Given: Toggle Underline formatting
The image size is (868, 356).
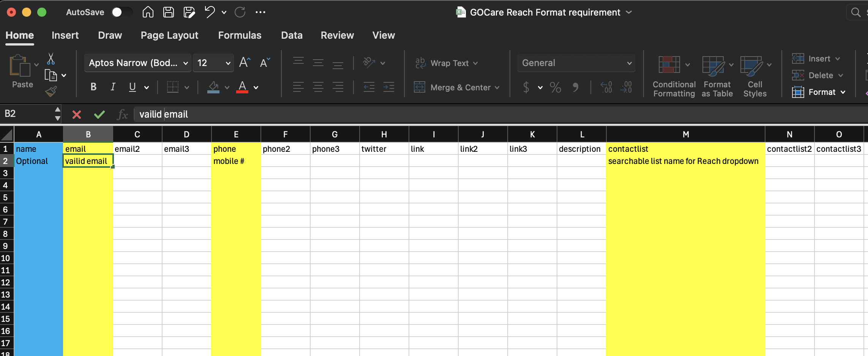Looking at the screenshot, I should tap(132, 87).
